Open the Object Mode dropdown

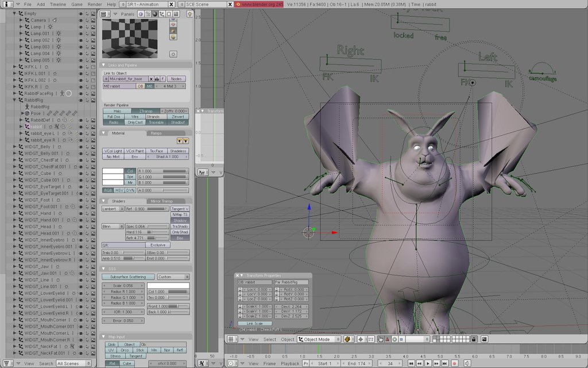(x=319, y=339)
